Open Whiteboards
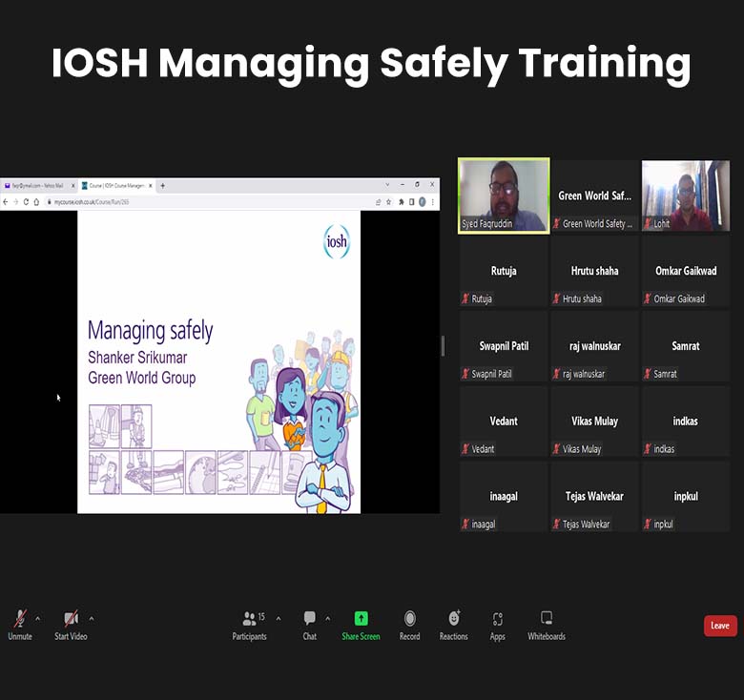The image size is (744, 700). (x=546, y=619)
